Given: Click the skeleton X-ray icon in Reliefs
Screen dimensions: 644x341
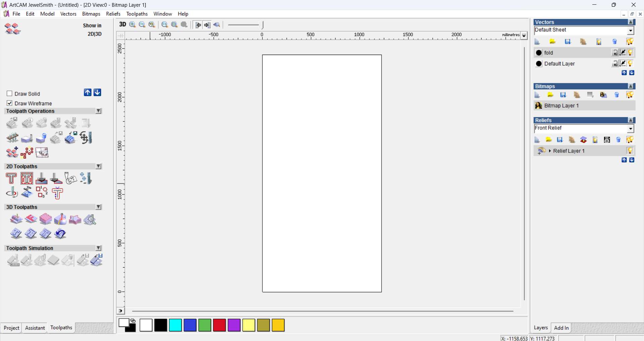Looking at the screenshot, I should (x=607, y=140).
